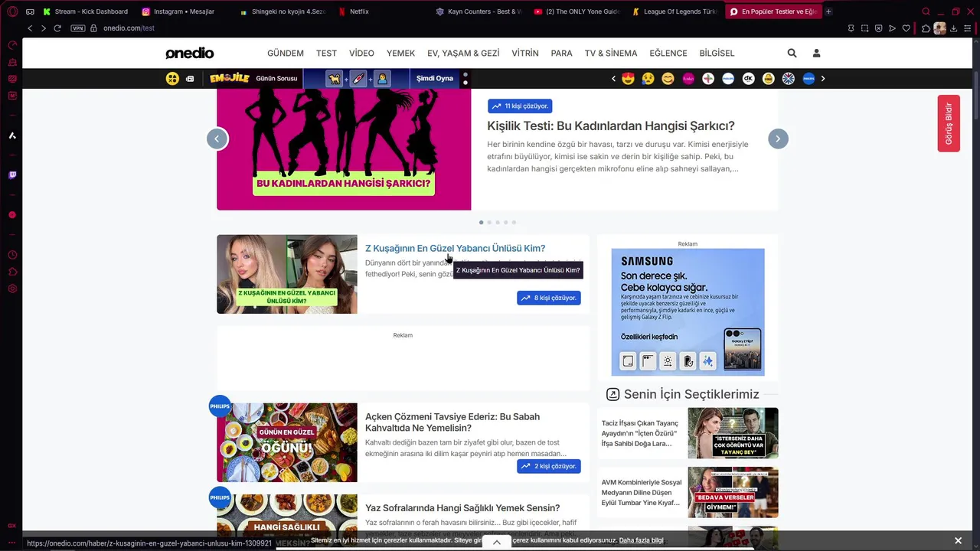
Task: Select the last carousel pagination dot
Action: [514, 223]
